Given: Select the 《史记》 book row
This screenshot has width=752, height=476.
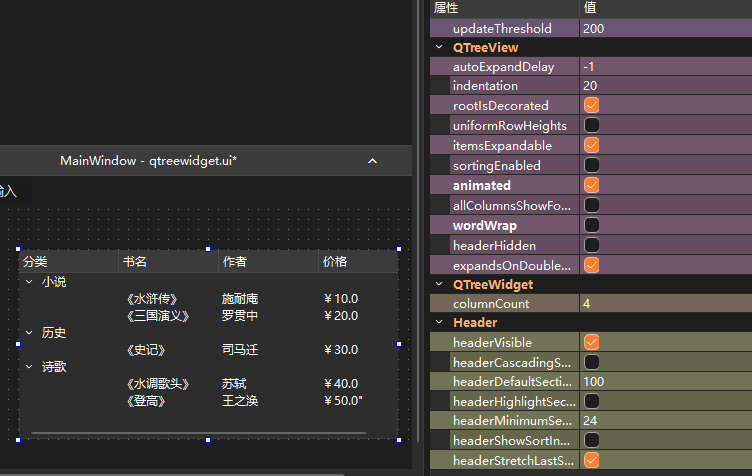Looking at the screenshot, I should [x=146, y=350].
